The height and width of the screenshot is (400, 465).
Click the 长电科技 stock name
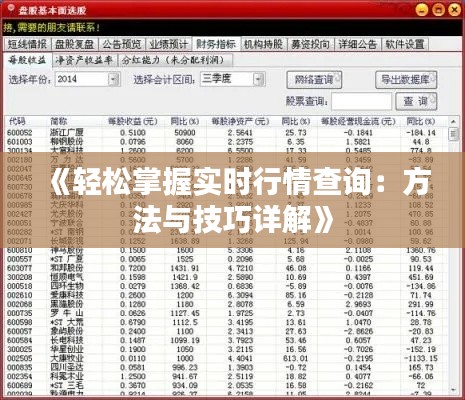(x=67, y=340)
